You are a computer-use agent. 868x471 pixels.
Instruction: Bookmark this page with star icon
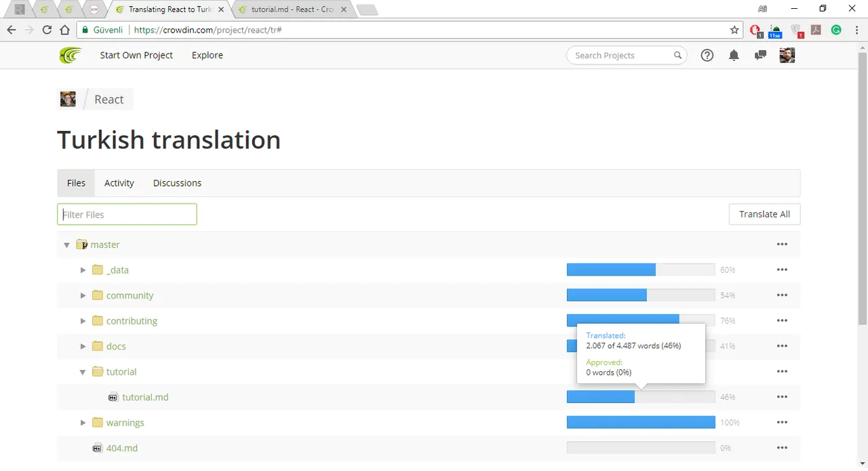(x=734, y=30)
